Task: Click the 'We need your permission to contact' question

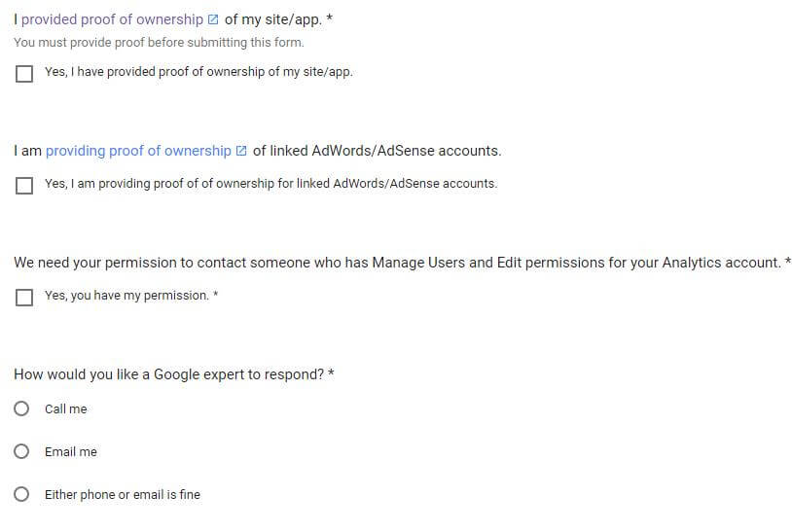Action: tap(402, 263)
